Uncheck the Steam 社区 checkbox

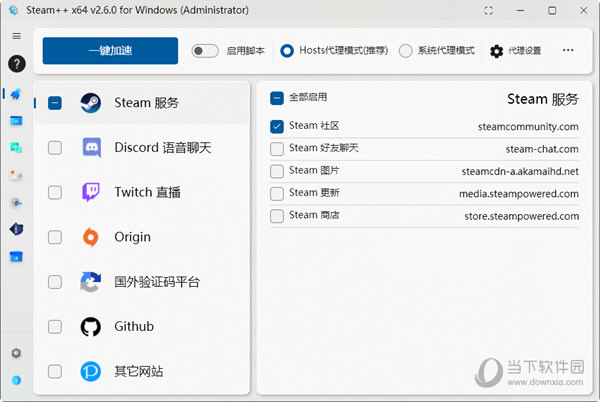[277, 127]
